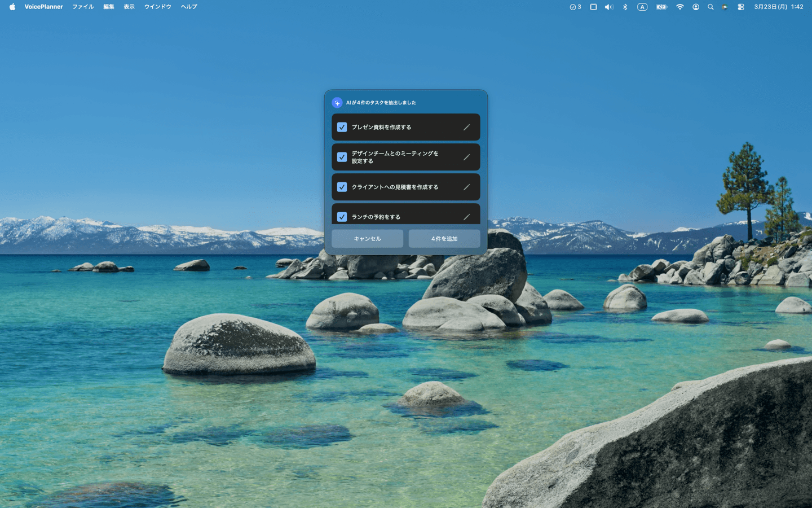Open the volume control in menu bar

click(608, 7)
